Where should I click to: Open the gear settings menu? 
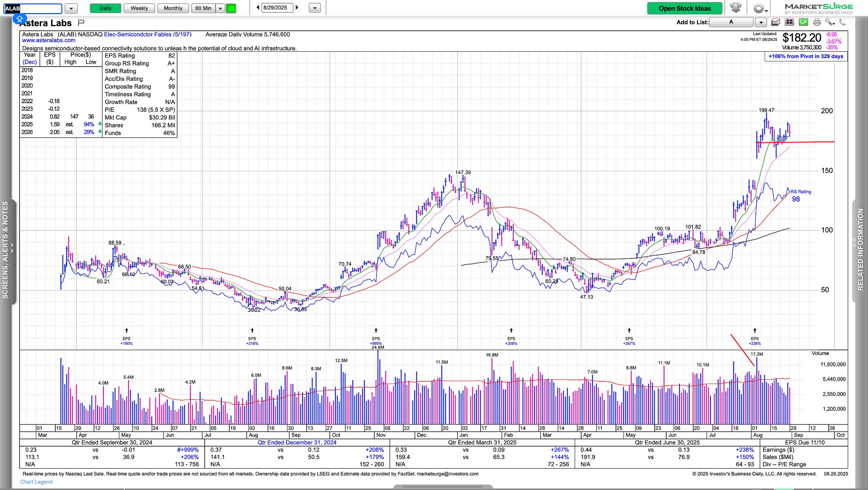[x=759, y=8]
